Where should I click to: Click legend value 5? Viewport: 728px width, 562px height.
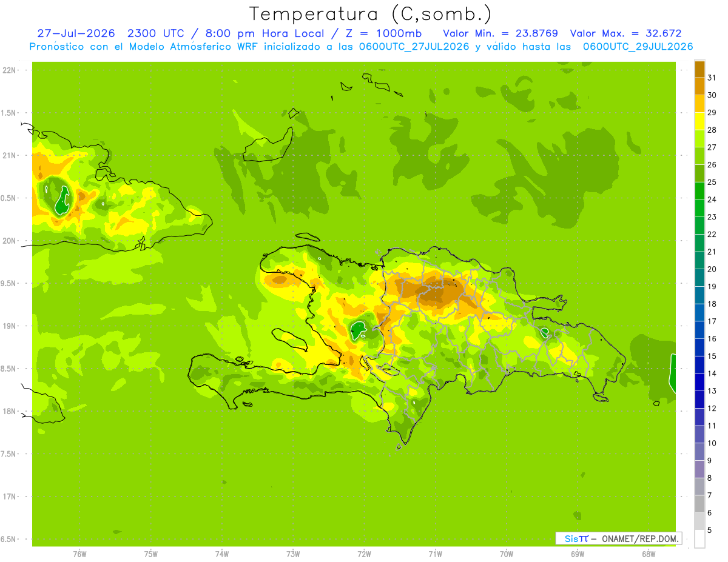click(x=709, y=530)
